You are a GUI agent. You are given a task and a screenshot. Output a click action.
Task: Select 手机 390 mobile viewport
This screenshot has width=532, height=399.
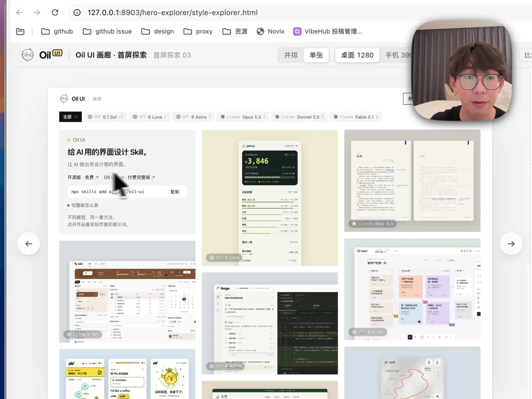click(398, 55)
